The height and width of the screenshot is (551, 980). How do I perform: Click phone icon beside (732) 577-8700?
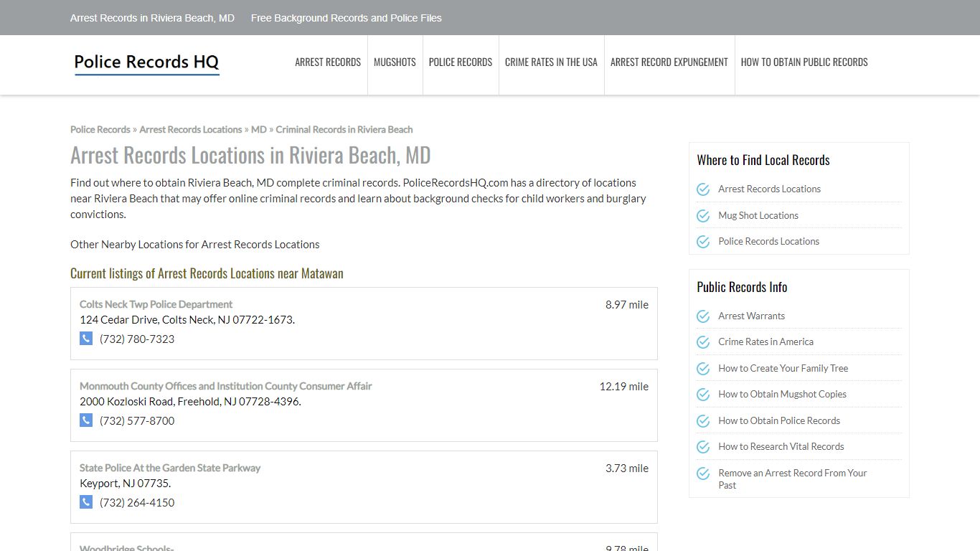pyautogui.click(x=86, y=420)
